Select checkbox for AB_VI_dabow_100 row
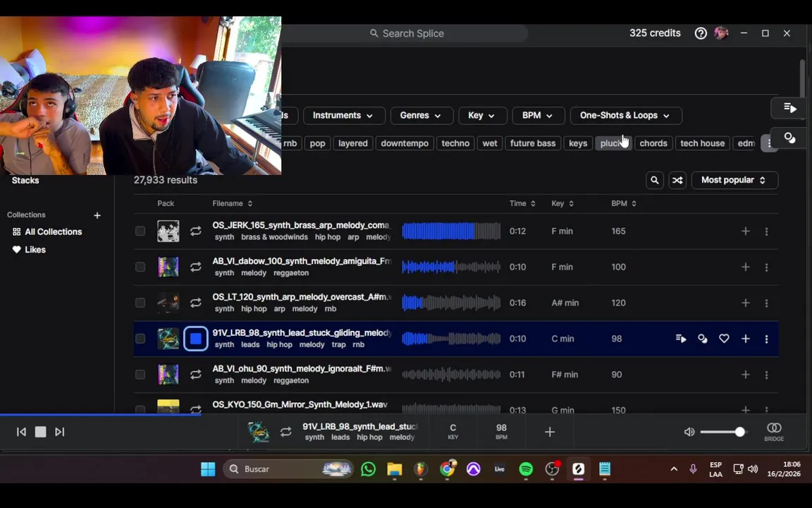This screenshot has width=812, height=508. tap(140, 267)
